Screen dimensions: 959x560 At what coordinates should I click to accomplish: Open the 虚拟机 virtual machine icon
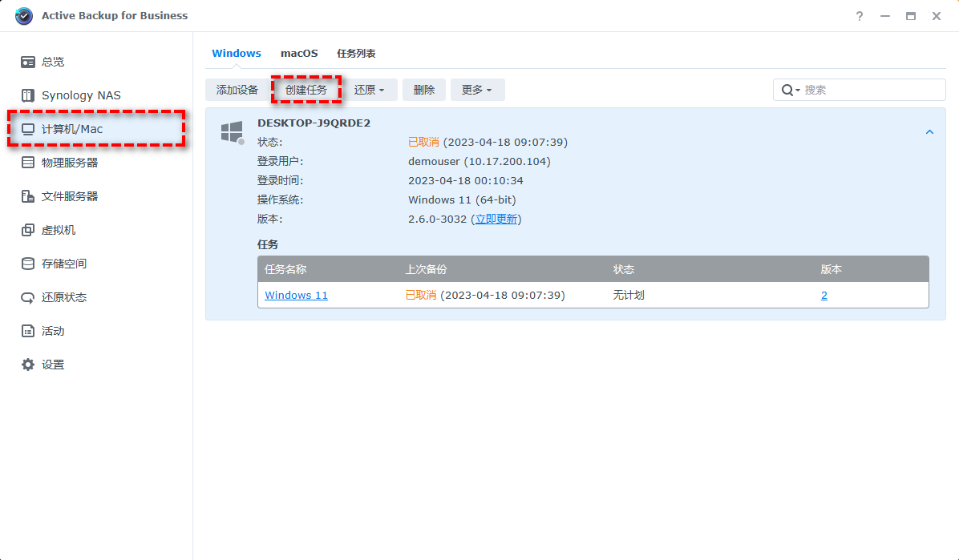click(x=28, y=230)
